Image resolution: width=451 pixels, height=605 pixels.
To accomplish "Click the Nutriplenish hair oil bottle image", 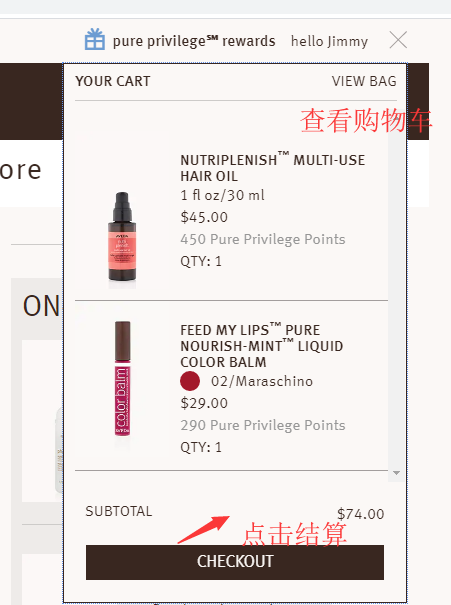I will click(122, 240).
